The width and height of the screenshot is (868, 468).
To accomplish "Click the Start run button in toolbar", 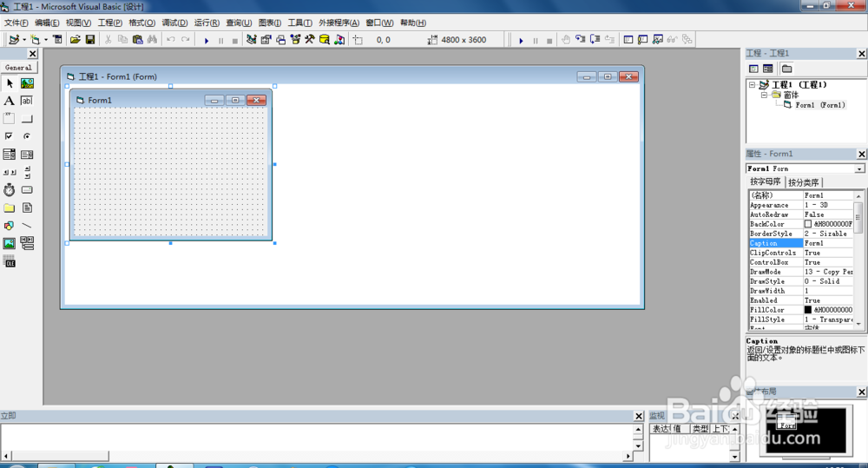I will coord(207,40).
